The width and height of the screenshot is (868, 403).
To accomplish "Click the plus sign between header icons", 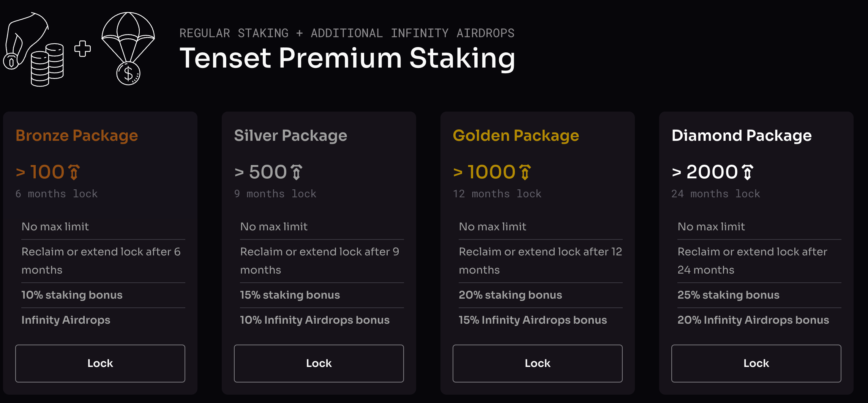I will [x=82, y=49].
